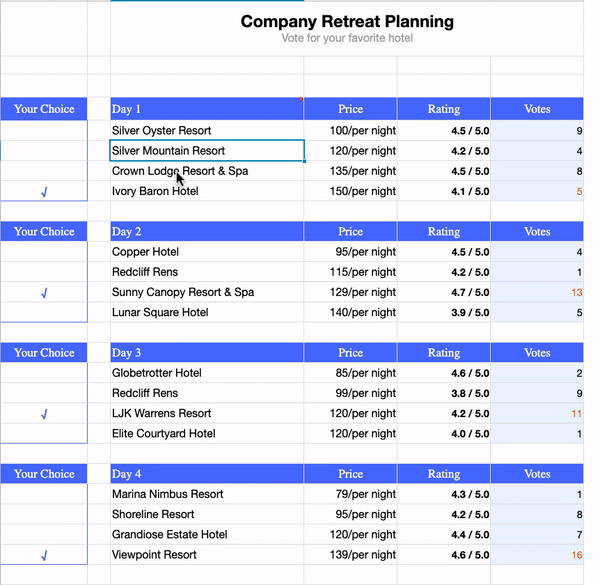The height and width of the screenshot is (585, 600).
Task: Click Copper Hotel's 95/per night price cell
Action: [x=350, y=252]
